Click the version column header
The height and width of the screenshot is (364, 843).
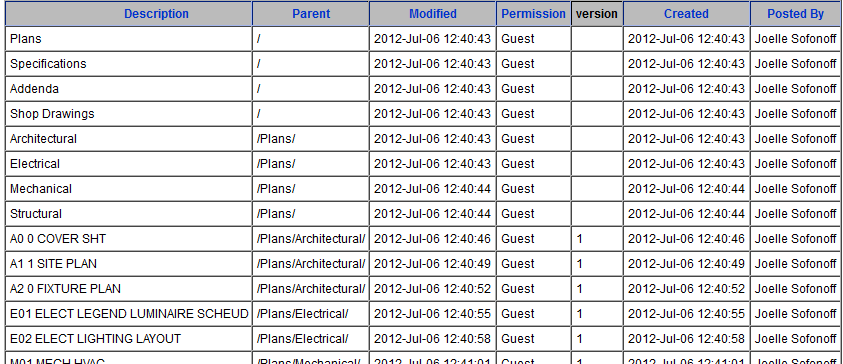597,14
